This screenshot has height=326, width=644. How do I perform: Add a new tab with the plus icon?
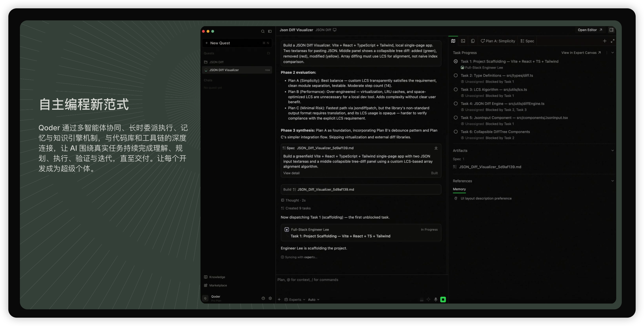604,41
